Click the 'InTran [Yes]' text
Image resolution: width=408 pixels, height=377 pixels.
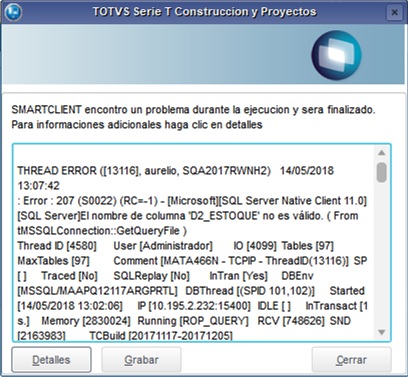click(238, 276)
